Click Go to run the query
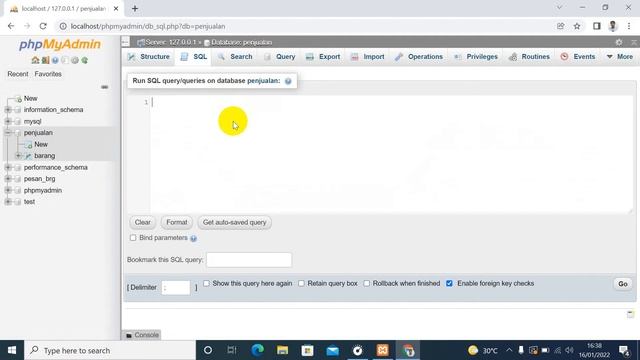 623,284
